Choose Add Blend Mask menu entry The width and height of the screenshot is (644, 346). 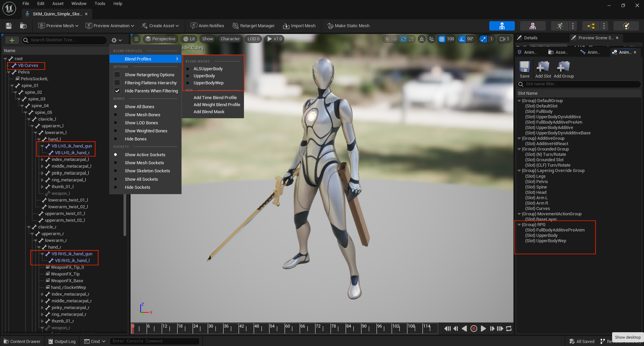209,112
